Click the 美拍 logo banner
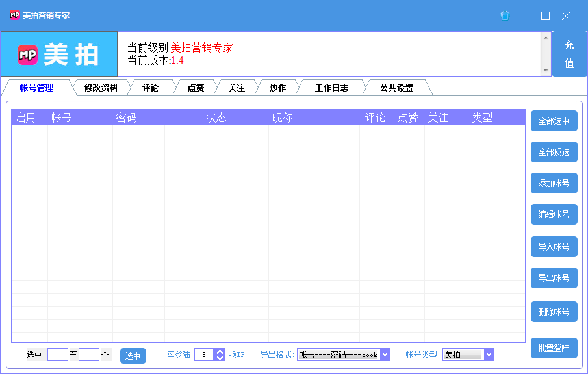 (59, 54)
